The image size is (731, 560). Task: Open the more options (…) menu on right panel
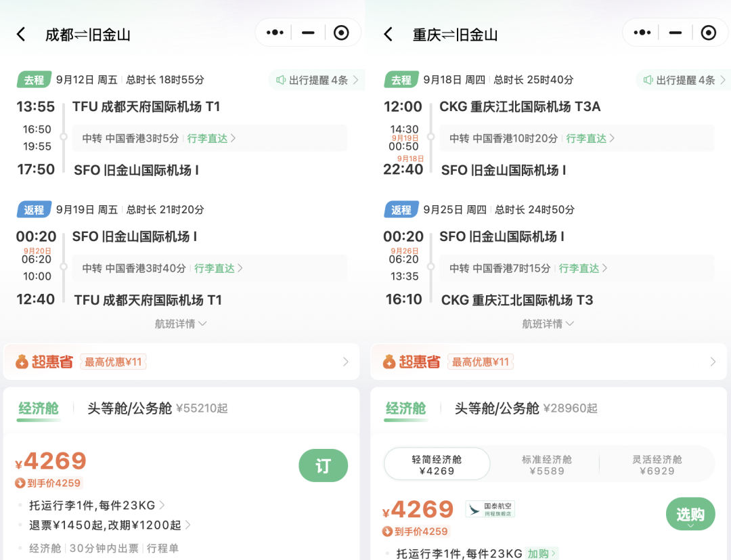pyautogui.click(x=640, y=32)
